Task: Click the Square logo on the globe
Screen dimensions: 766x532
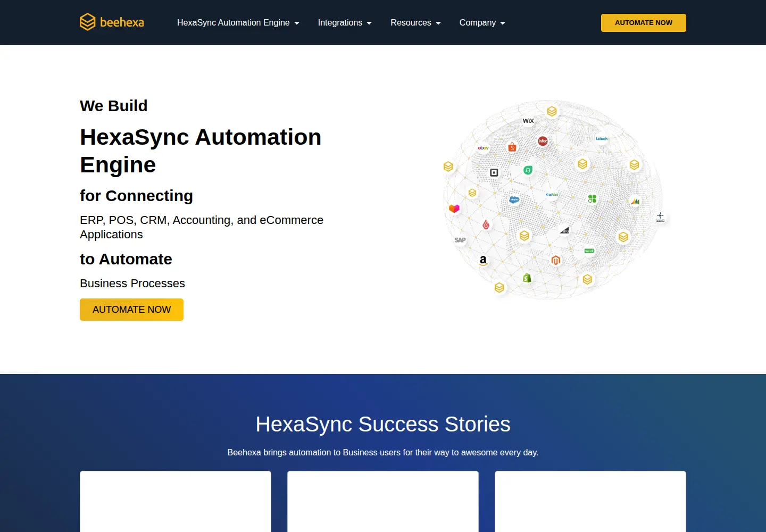Action: pos(494,172)
